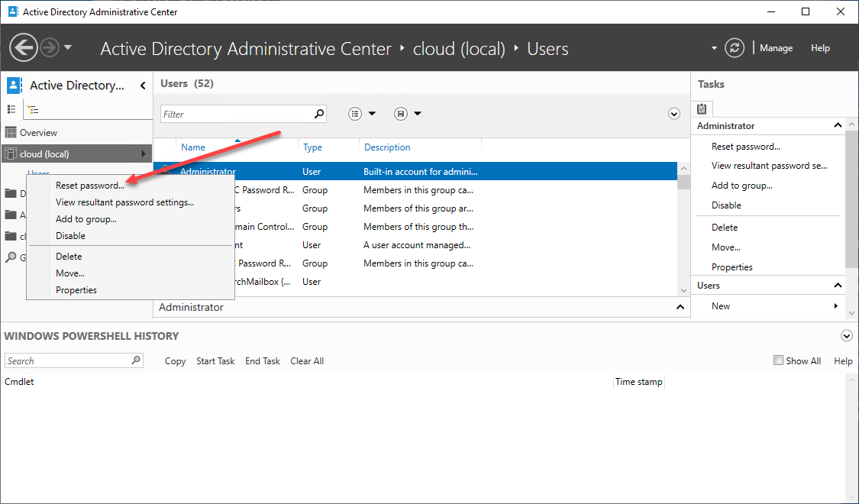Choose Move in context menu
Screen dimensions: 859x504
(x=70, y=273)
